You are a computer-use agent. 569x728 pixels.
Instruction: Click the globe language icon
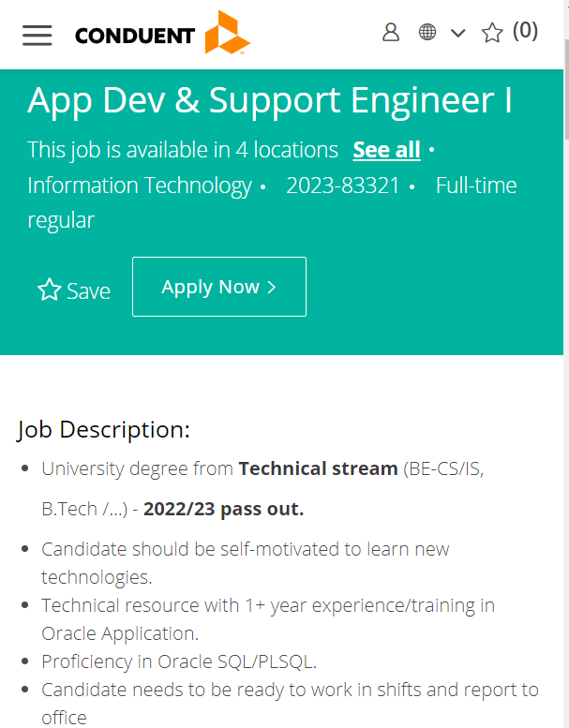(x=427, y=33)
